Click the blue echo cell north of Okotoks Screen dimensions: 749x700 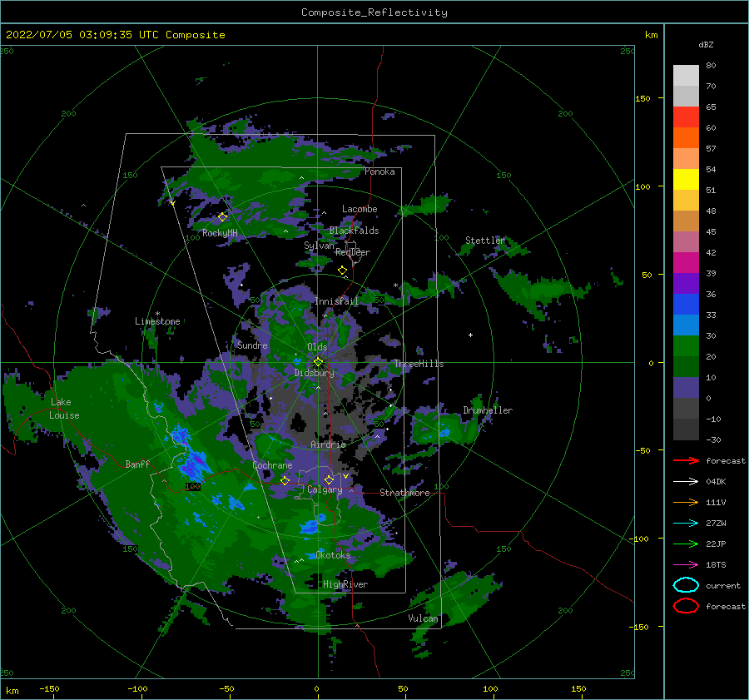coord(310,527)
